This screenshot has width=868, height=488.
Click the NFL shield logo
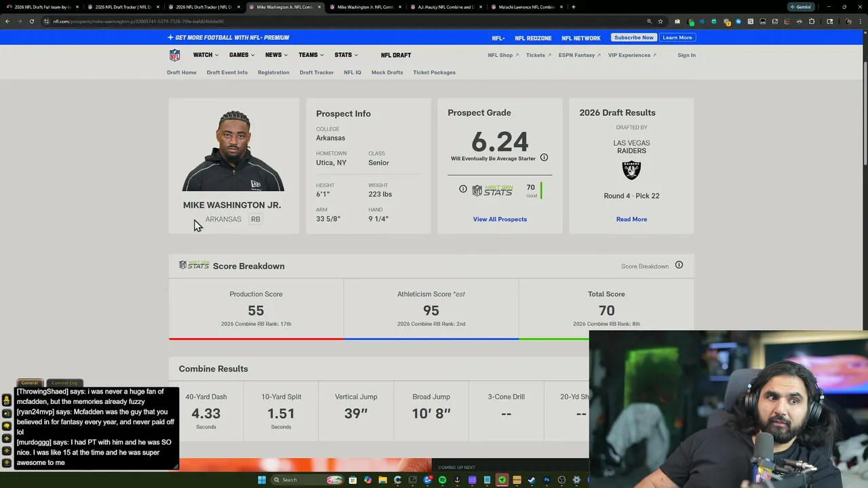(x=174, y=55)
